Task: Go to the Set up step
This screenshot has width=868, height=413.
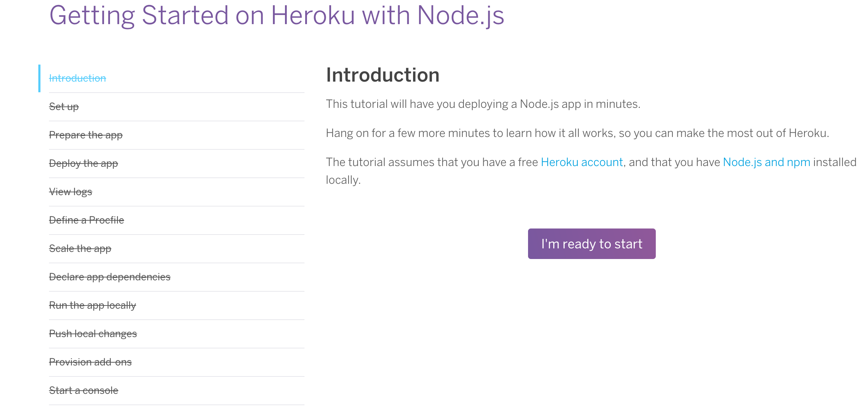Action: tap(64, 106)
